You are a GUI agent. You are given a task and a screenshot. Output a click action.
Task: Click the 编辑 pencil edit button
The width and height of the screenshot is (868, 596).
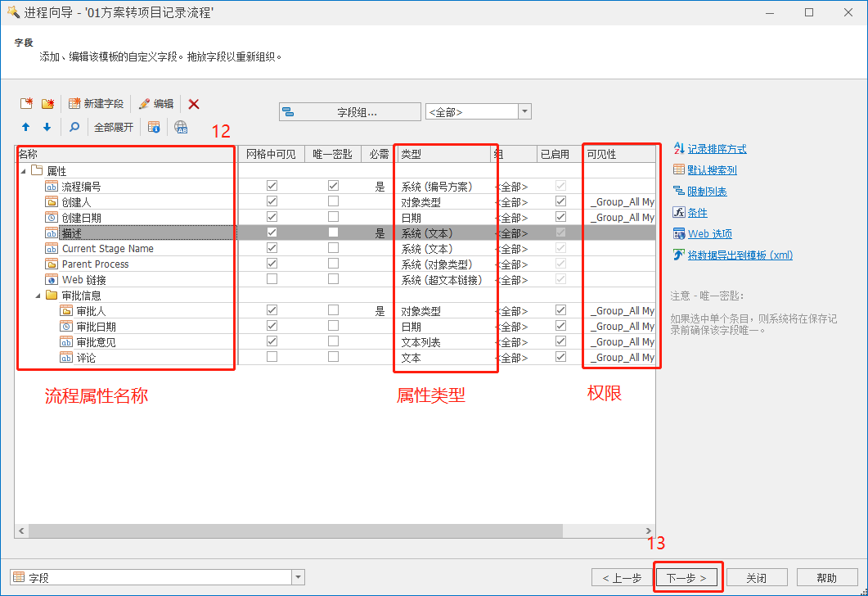(x=155, y=104)
